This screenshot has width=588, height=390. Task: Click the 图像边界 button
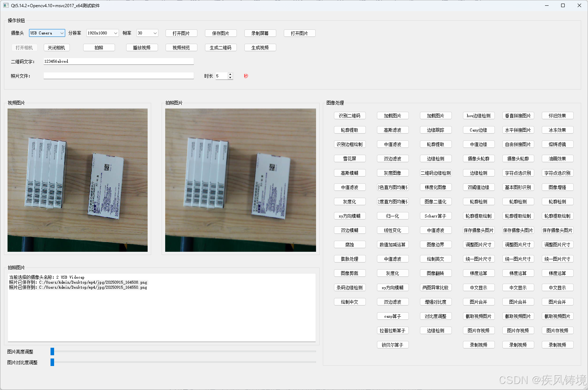coord(436,245)
